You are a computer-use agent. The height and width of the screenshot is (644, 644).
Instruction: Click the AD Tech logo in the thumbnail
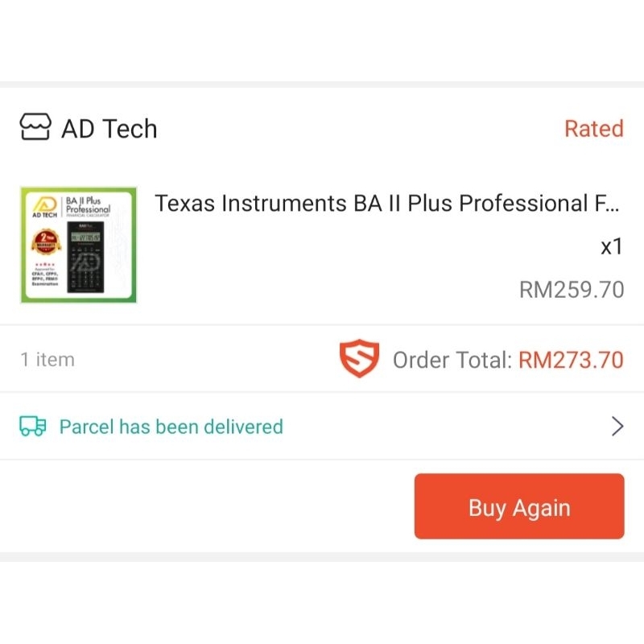point(44,206)
